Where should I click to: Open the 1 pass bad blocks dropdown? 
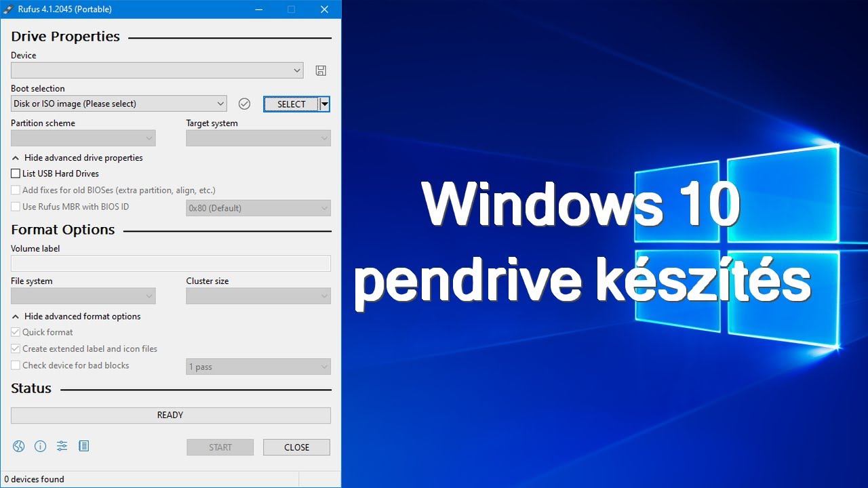point(258,367)
